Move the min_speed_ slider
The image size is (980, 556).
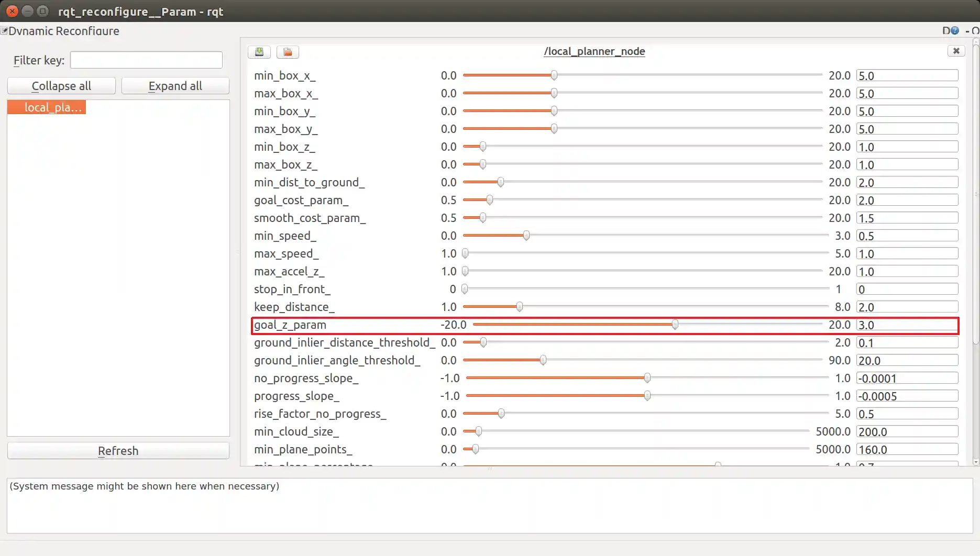(526, 236)
